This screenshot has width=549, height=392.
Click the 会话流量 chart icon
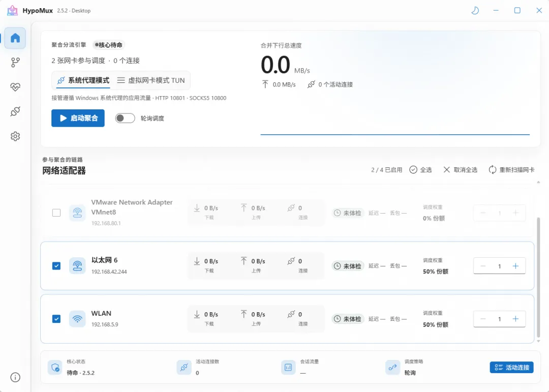click(288, 368)
